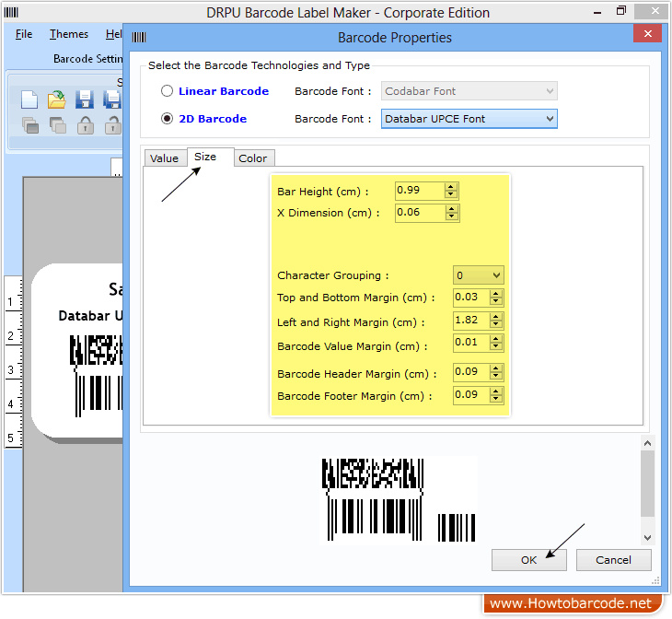
Task: Click the 2D Barcode label text
Action: (x=213, y=119)
